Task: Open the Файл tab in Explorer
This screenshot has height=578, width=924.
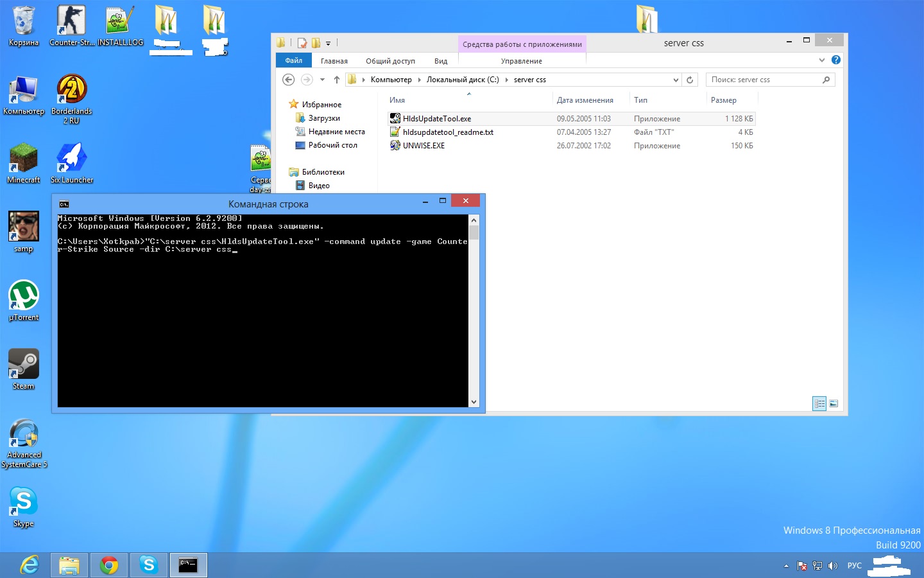Action: [294, 60]
